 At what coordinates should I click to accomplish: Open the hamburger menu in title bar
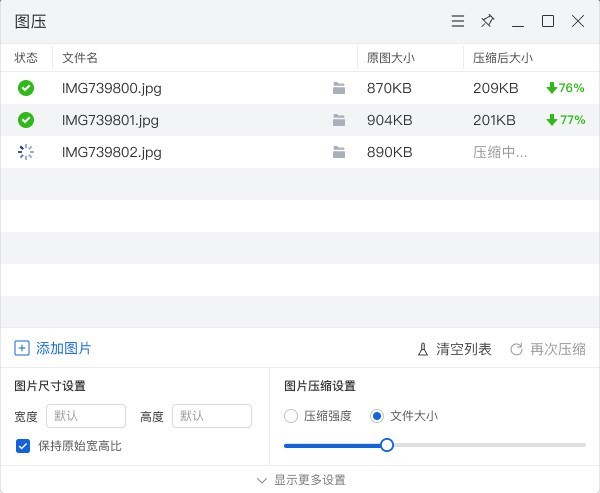pyautogui.click(x=457, y=21)
